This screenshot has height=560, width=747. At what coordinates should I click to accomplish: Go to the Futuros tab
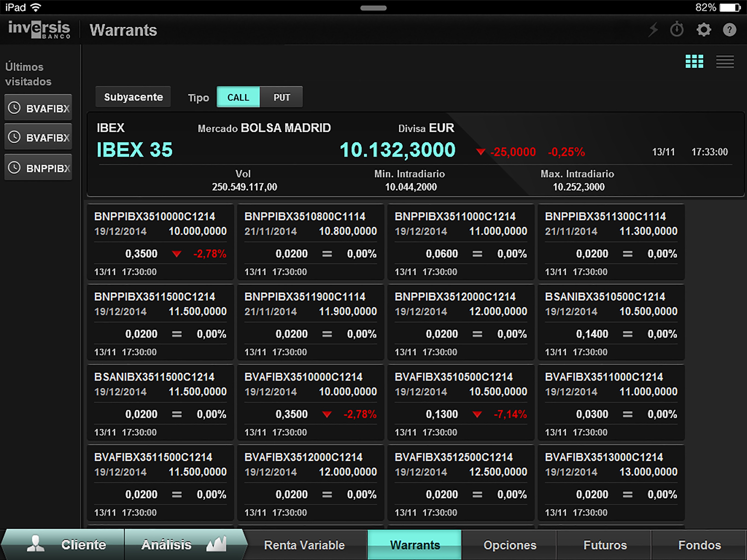click(605, 545)
